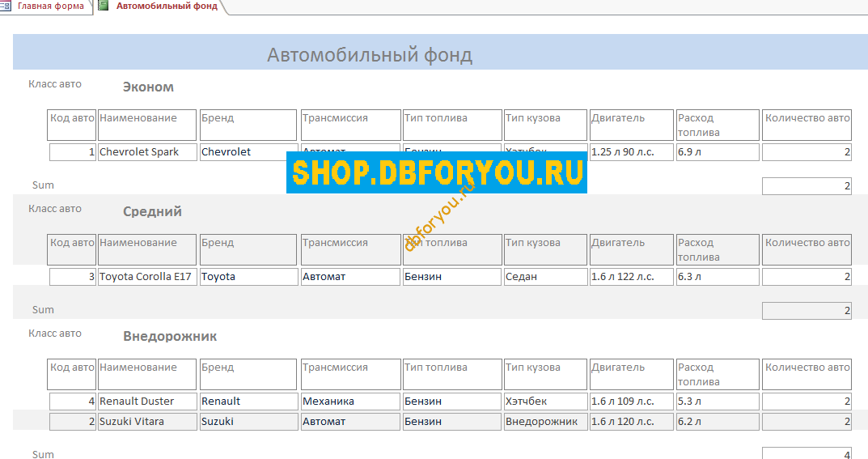Click the form icon beside Главная форма
Viewport: 868px width, 459px height.
pos(6,6)
